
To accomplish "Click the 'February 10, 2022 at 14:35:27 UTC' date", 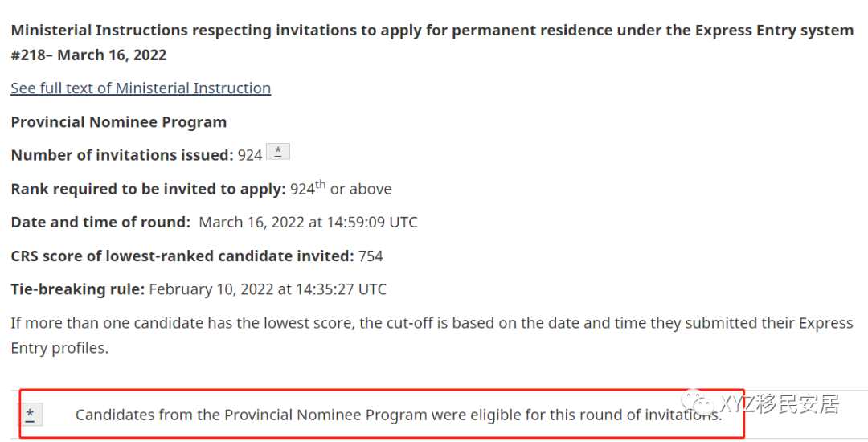I will [x=268, y=289].
